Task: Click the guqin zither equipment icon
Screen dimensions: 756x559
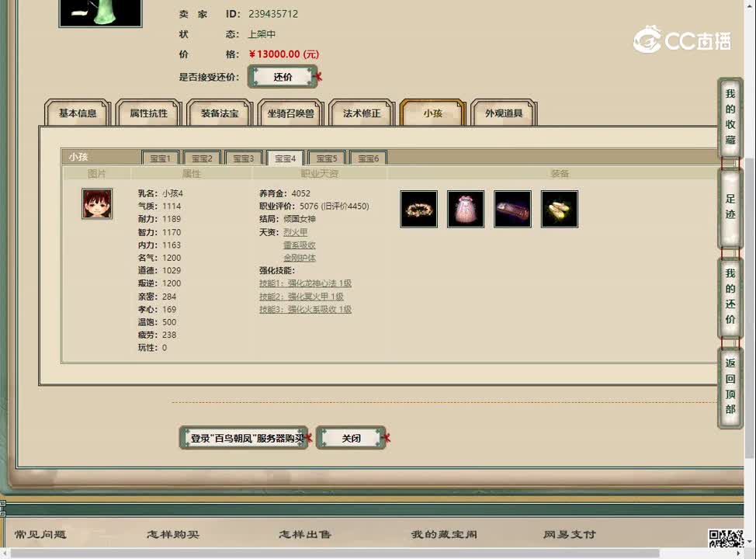Action: 512,210
